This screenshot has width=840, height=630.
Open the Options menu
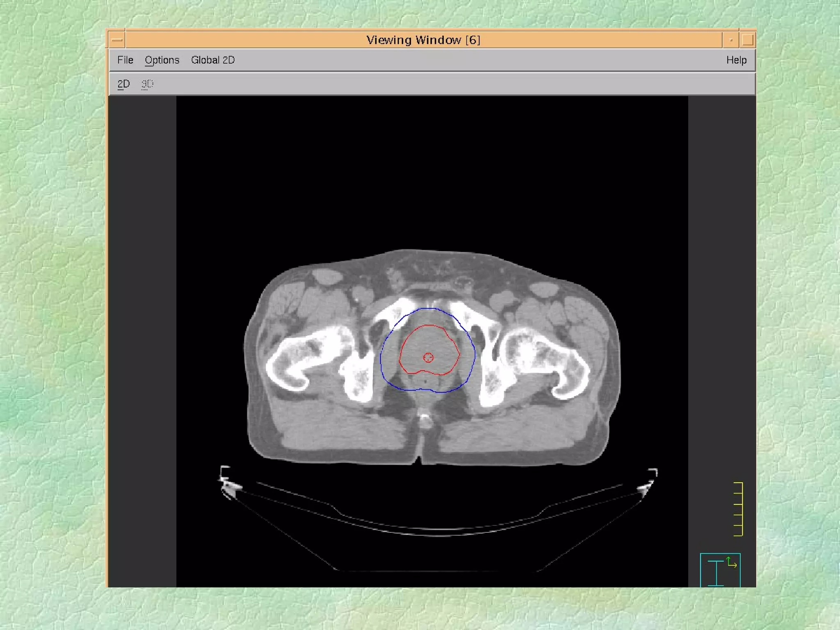(162, 60)
